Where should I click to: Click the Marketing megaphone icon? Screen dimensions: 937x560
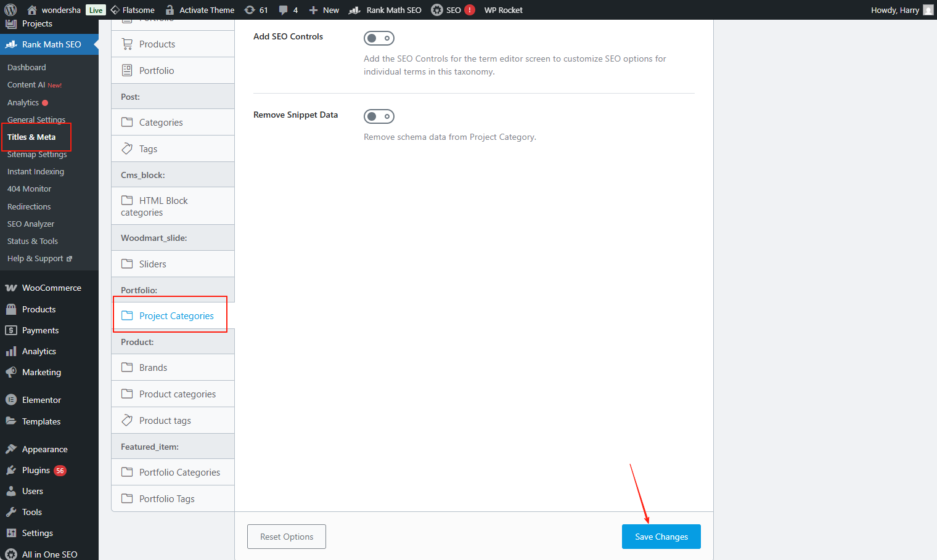click(11, 372)
